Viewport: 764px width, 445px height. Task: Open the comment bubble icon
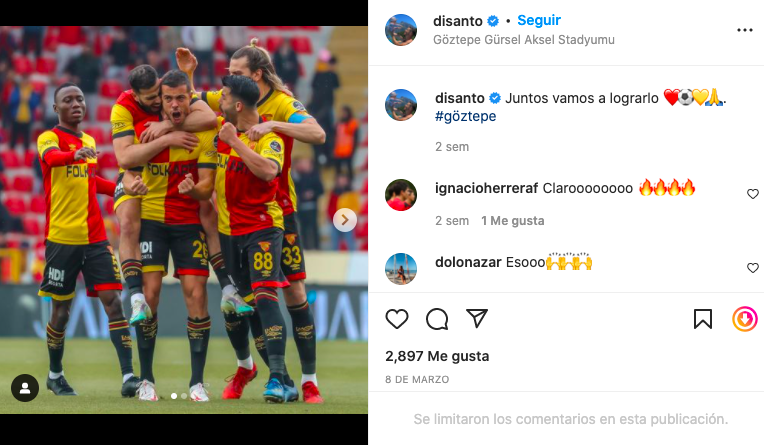[x=437, y=319]
